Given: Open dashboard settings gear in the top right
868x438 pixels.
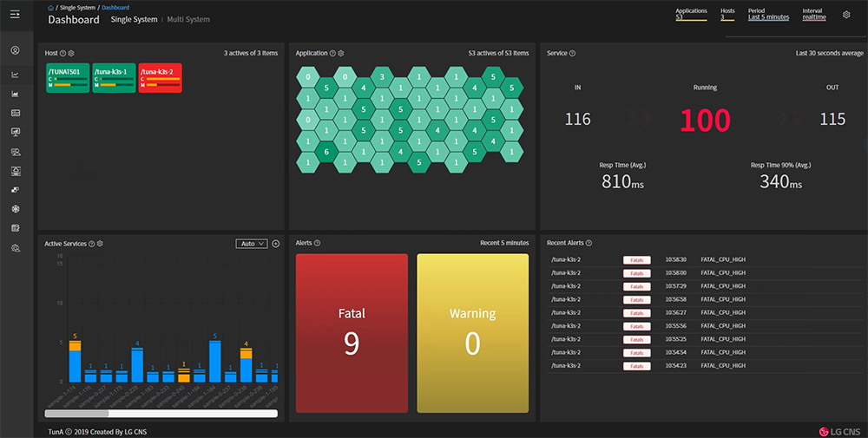Looking at the screenshot, I should tap(846, 15).
